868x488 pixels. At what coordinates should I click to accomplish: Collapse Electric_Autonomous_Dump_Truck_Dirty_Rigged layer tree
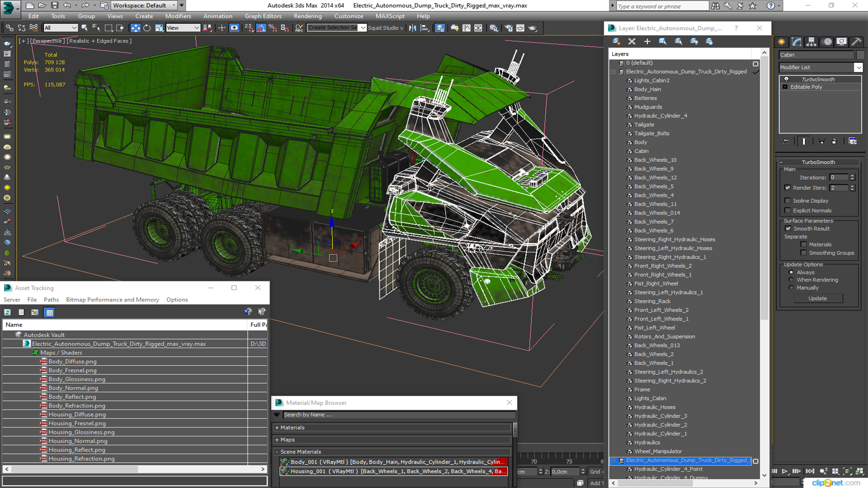click(613, 72)
